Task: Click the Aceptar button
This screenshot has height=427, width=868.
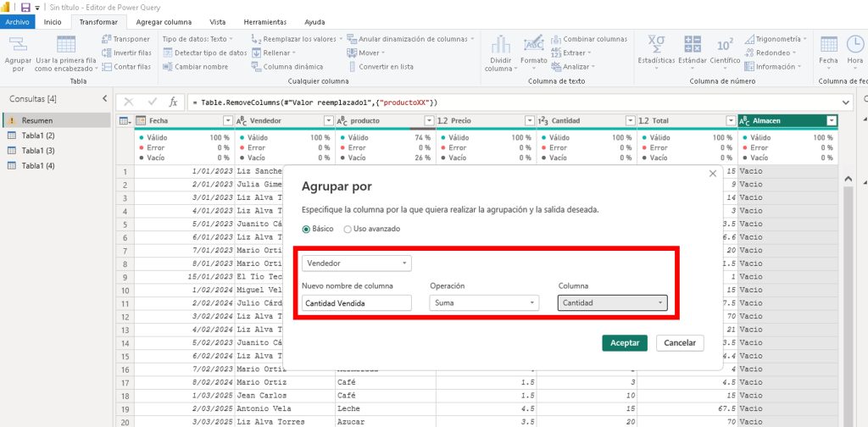Action: click(625, 343)
